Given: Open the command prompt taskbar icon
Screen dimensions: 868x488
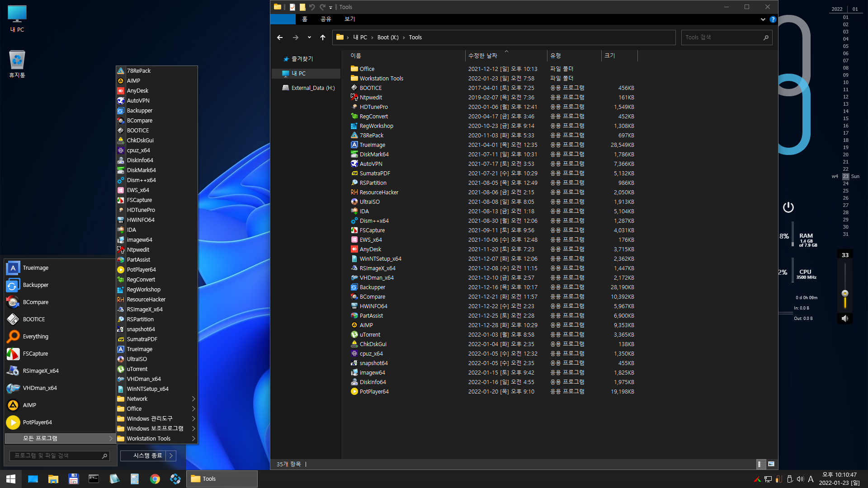Looking at the screenshot, I should [94, 479].
